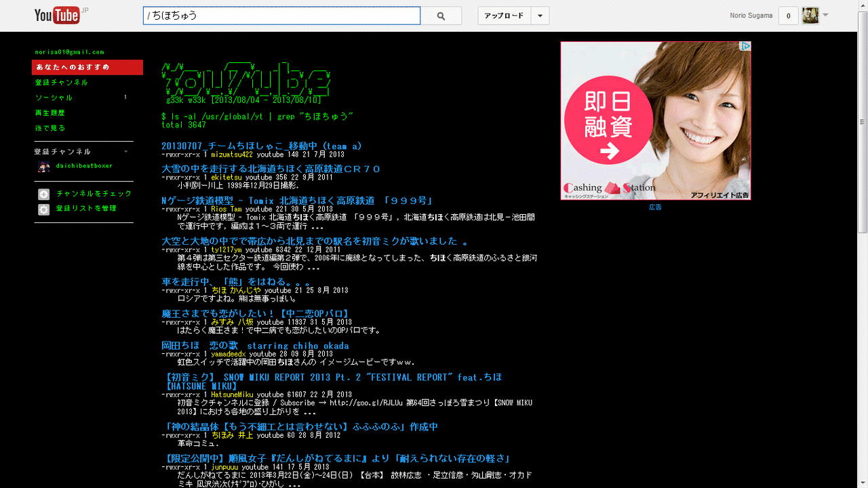
Task: Click the magnifier search button
Action: click(441, 16)
